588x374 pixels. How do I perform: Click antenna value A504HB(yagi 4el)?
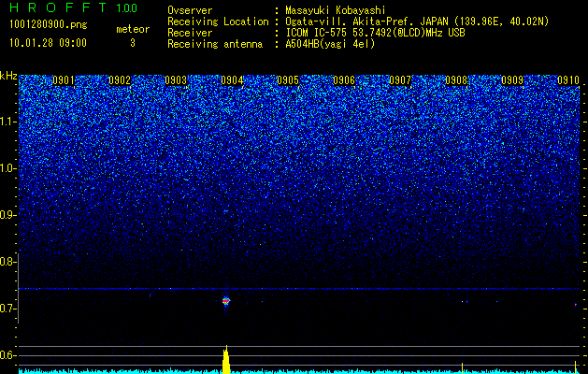click(x=330, y=44)
